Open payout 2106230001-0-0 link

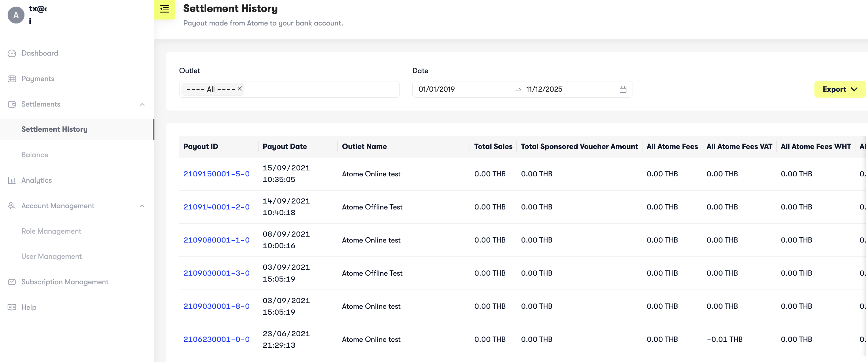point(216,339)
